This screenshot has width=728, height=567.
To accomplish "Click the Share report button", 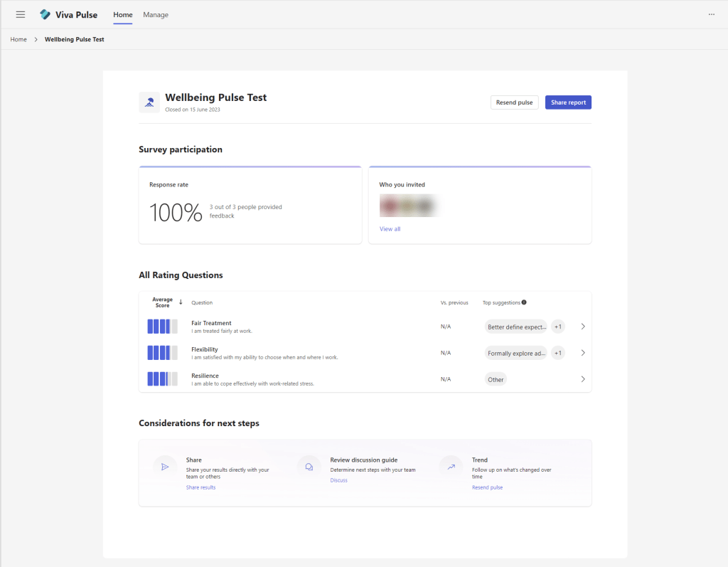I will click(568, 102).
